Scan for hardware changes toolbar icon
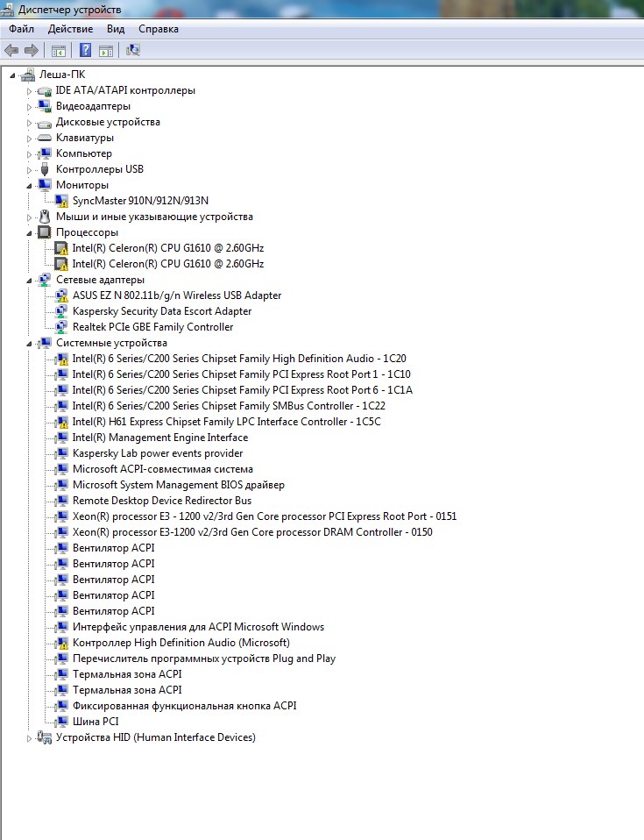The width and height of the screenshot is (644, 840). 133,50
